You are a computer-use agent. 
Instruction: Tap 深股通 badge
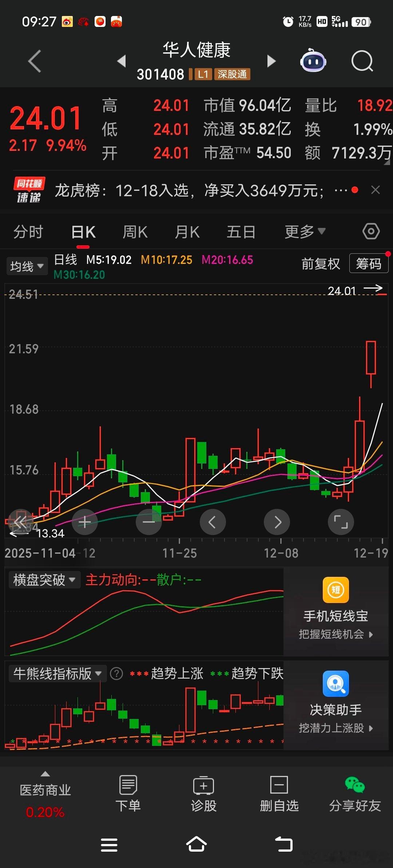pos(232,74)
